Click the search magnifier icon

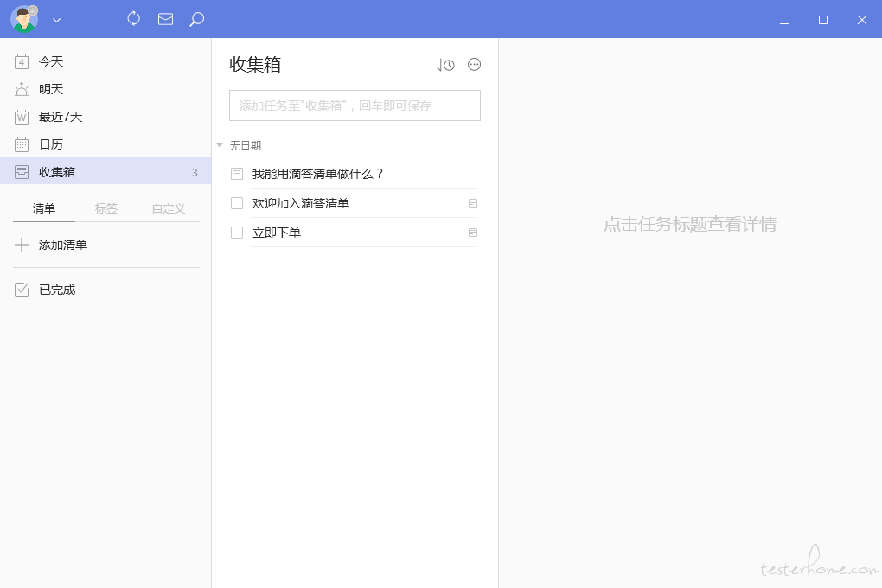coord(197,19)
